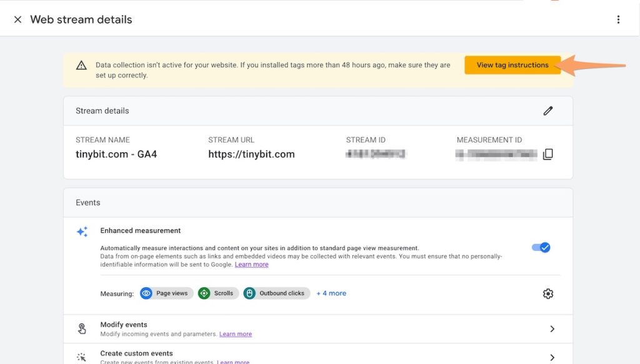This screenshot has width=640, height=364.
Task: Click the pencil icon to edit stream details
Action: (548, 111)
